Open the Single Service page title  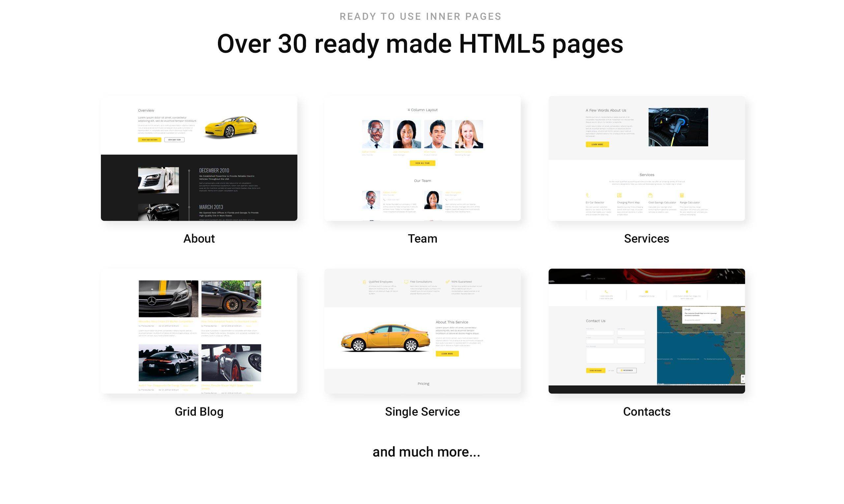tap(422, 412)
